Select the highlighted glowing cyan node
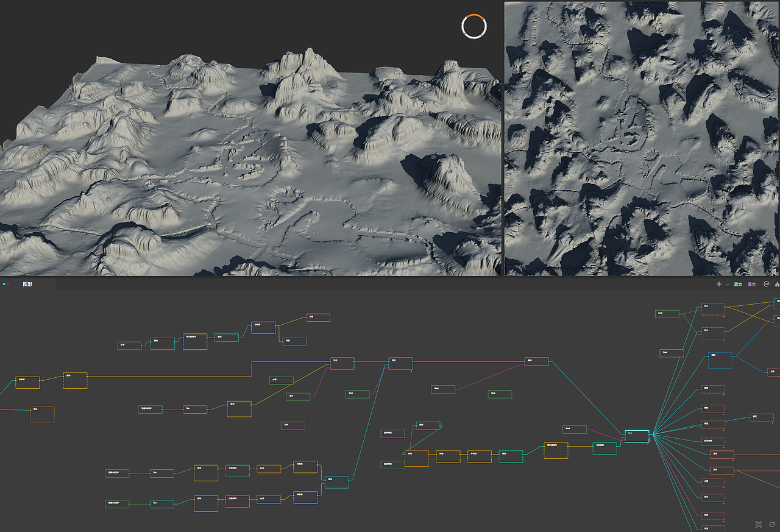The width and height of the screenshot is (780, 532). [x=637, y=436]
